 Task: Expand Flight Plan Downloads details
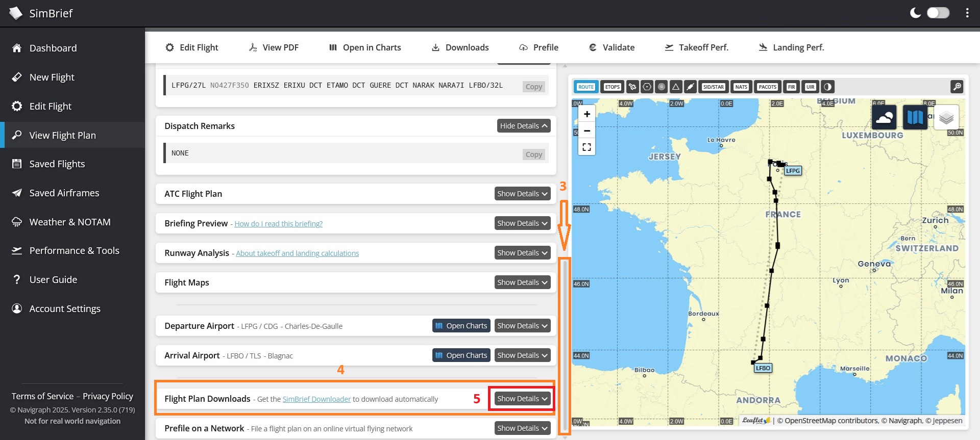point(522,399)
